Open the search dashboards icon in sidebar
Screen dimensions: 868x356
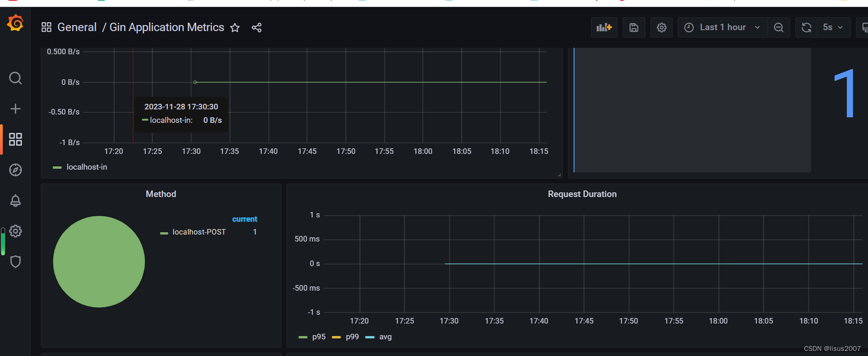(x=15, y=78)
